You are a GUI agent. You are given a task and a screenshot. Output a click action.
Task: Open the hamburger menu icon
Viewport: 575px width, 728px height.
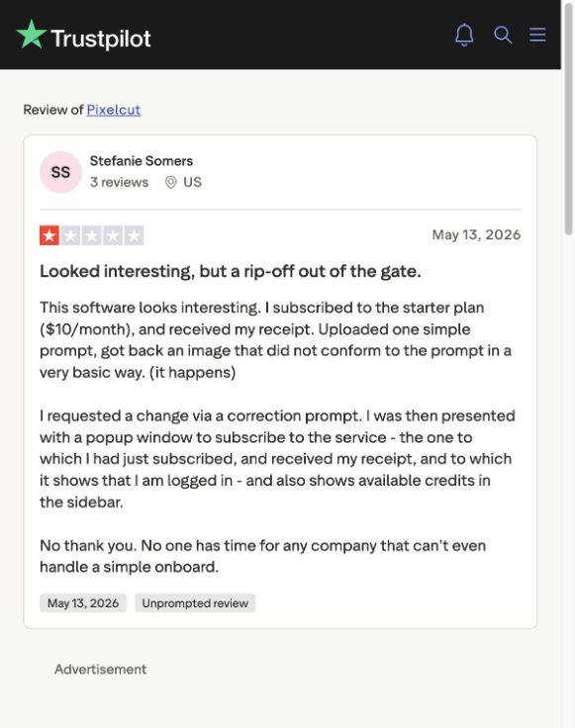[x=537, y=35]
